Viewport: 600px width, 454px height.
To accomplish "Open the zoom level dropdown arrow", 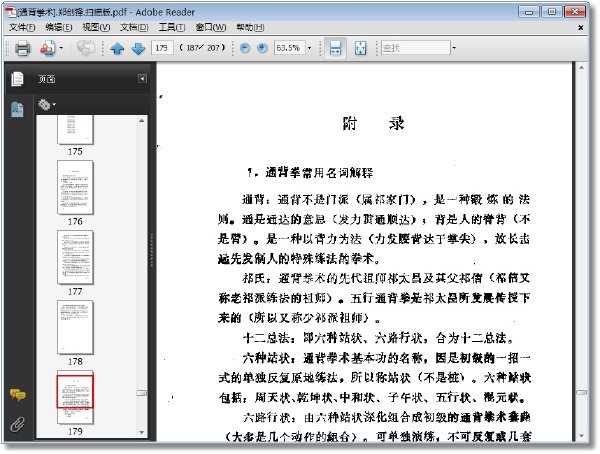I will point(310,48).
